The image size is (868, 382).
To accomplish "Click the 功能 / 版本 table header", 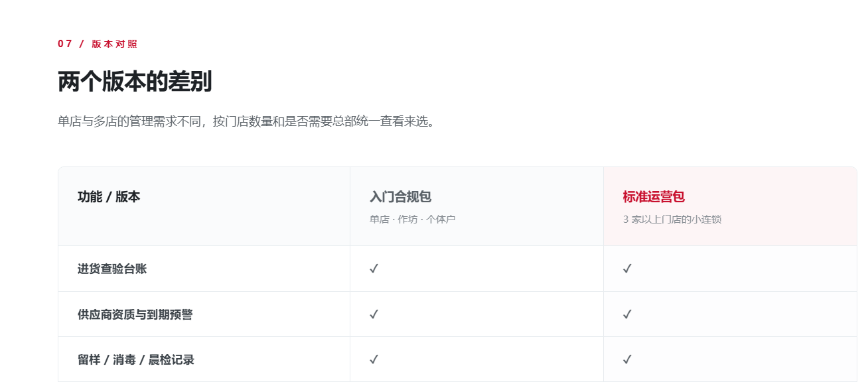I will coord(109,197).
